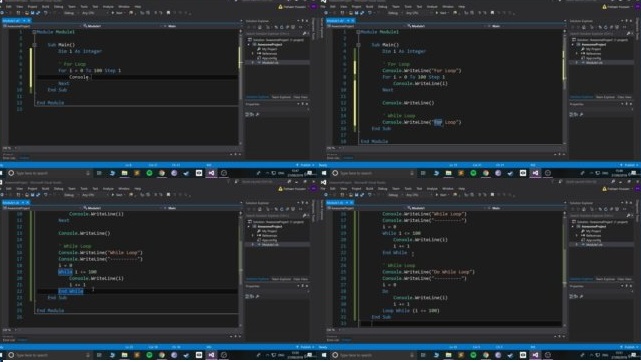Collapse Sub Main outlining in top-left editor
Viewport: 641px width, 362px height.
pos(34,45)
